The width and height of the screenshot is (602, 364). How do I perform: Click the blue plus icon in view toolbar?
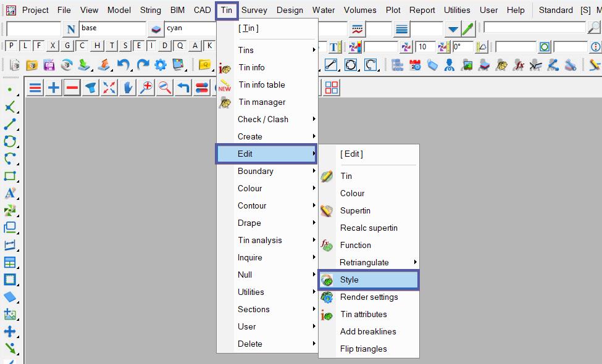coord(54,88)
